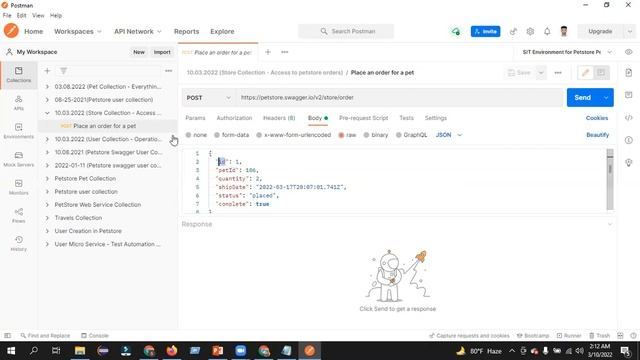
Task: Open the POST method dropdown
Action: click(208, 98)
